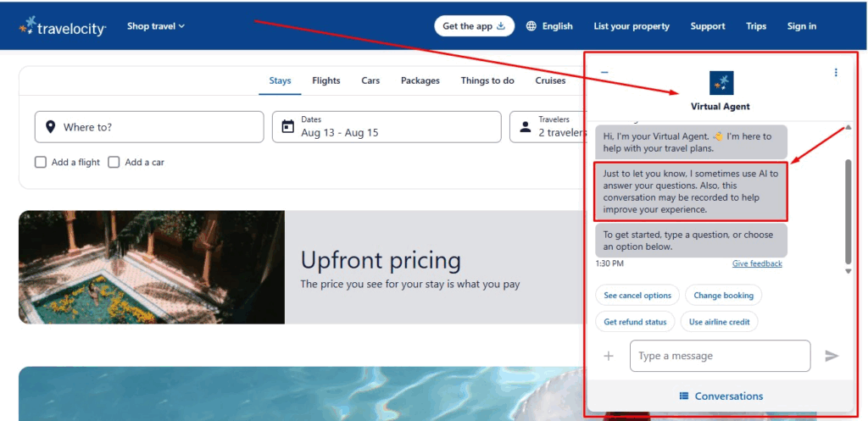Switch to the Cars tab
The height and width of the screenshot is (421, 868).
click(x=370, y=80)
